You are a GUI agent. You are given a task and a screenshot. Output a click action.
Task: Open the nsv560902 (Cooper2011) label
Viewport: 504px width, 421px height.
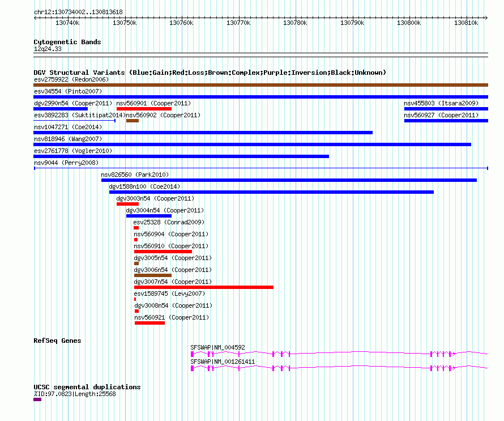(x=163, y=115)
